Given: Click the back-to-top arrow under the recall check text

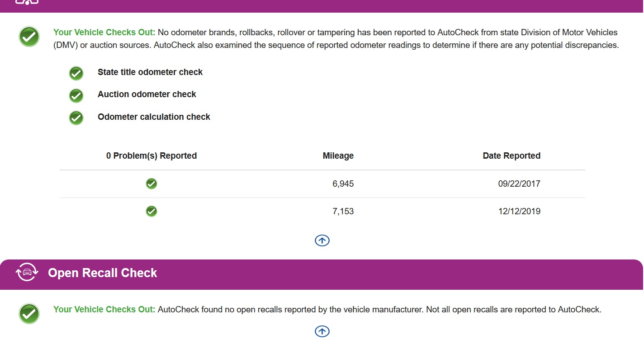Looking at the screenshot, I should pos(322,331).
